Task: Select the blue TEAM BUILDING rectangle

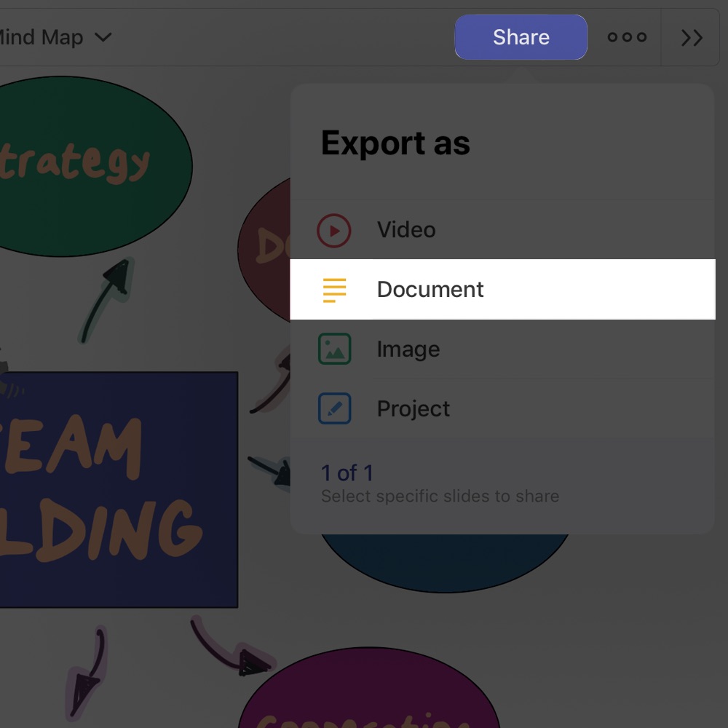Action: click(119, 489)
